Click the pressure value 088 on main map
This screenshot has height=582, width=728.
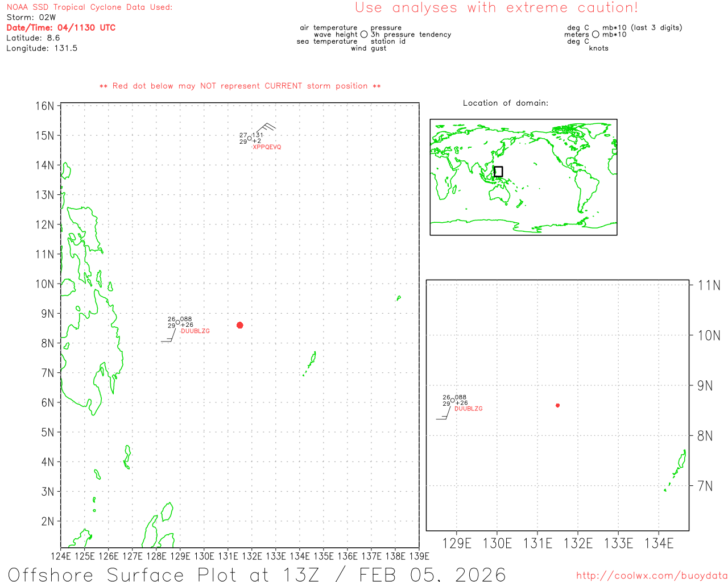pos(186,319)
